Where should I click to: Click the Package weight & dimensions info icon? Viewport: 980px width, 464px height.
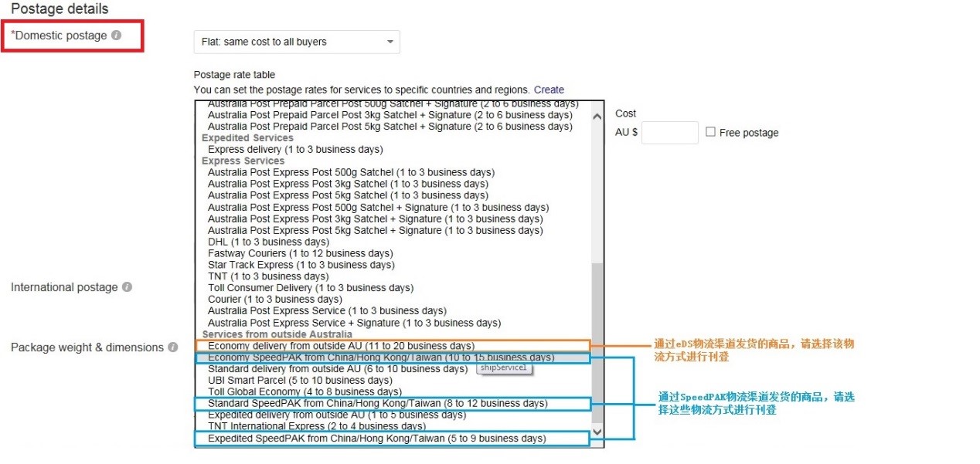pyautogui.click(x=173, y=347)
